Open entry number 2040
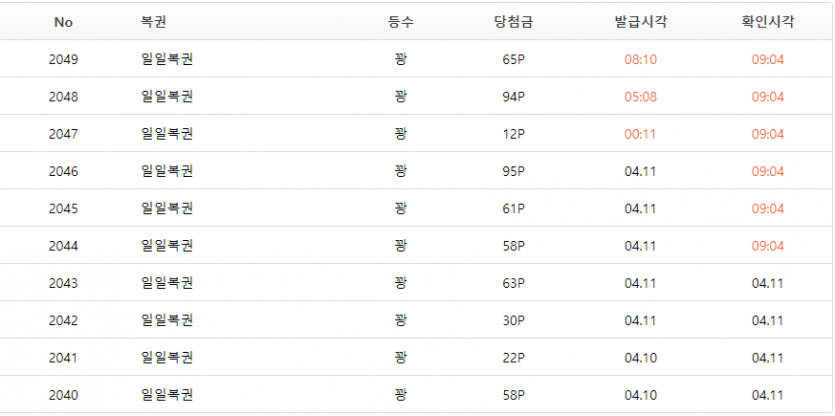Screen dimensions: 835x416 point(63,395)
